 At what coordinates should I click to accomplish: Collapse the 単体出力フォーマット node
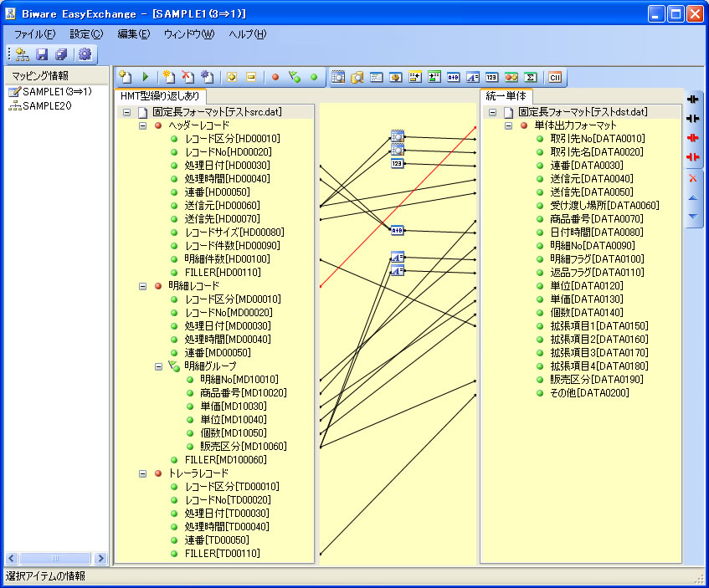(509, 125)
